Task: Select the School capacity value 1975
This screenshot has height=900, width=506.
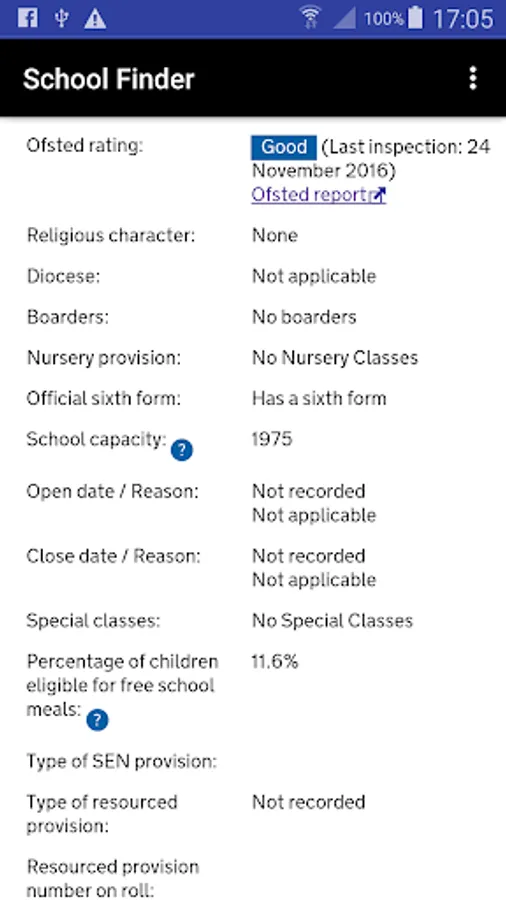Action: point(272,439)
